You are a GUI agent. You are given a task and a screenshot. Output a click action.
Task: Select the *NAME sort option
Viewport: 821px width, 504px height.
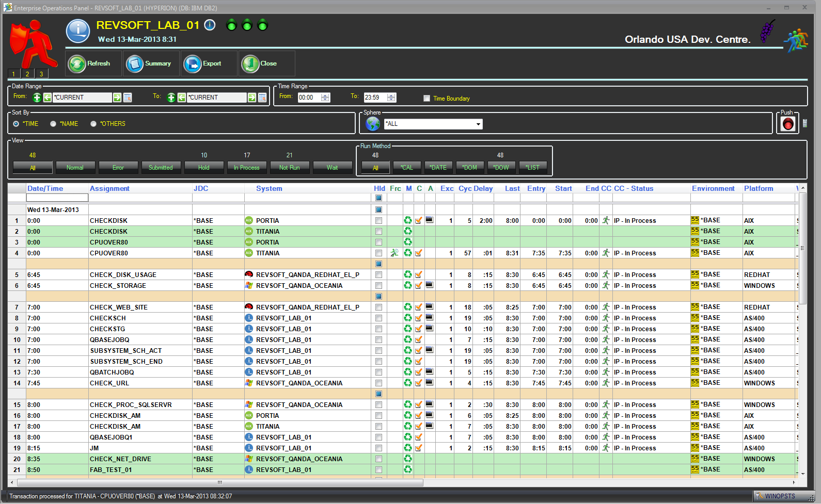tap(53, 124)
